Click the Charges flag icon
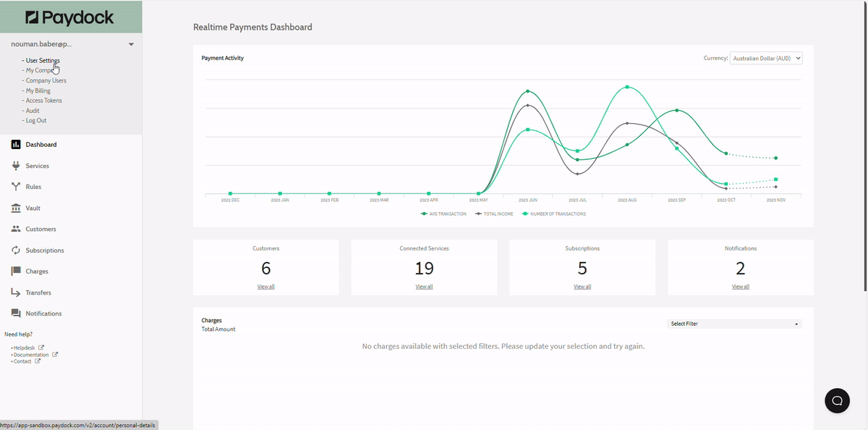Screen dimensions: 868x430 pos(16,271)
